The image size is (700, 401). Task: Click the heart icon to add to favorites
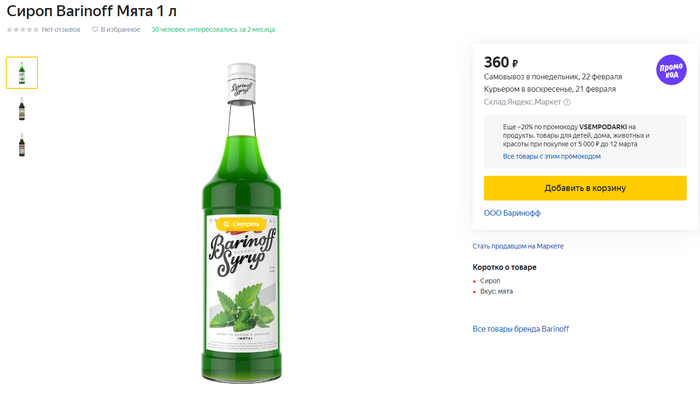[95, 30]
